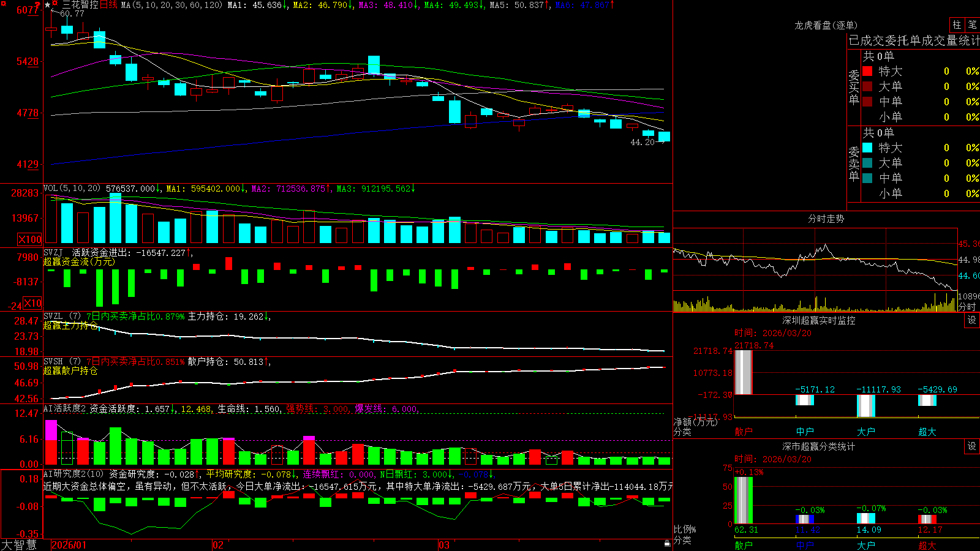Click the 委卖单 section label
Screen dimensions: 980x551
pyautogui.click(x=854, y=164)
